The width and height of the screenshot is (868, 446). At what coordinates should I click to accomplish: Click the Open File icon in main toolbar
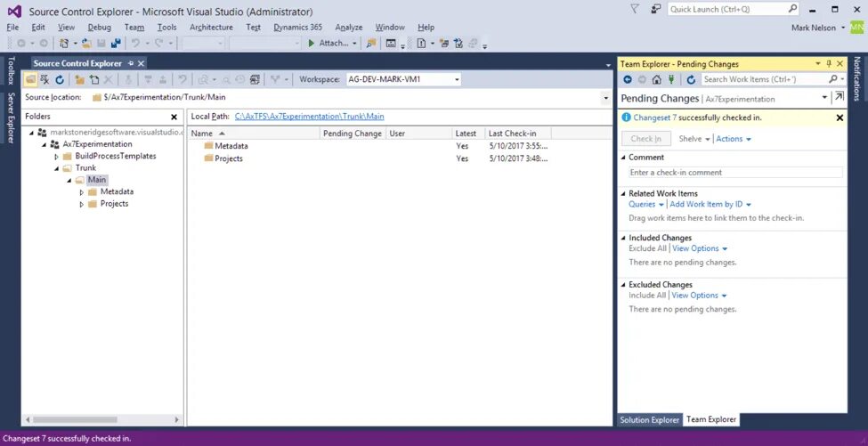87,43
